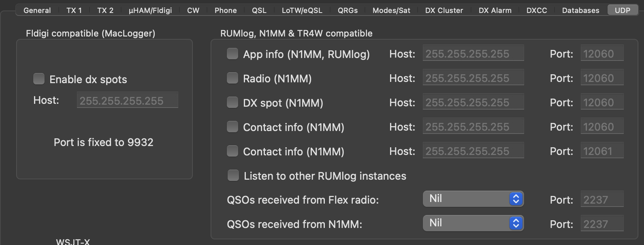Screen dimensions: 644x245
Task: Switch to the General tab
Action: 37,10
